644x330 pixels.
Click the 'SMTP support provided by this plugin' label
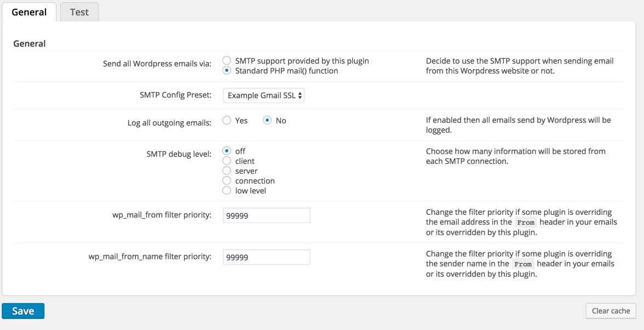302,61
